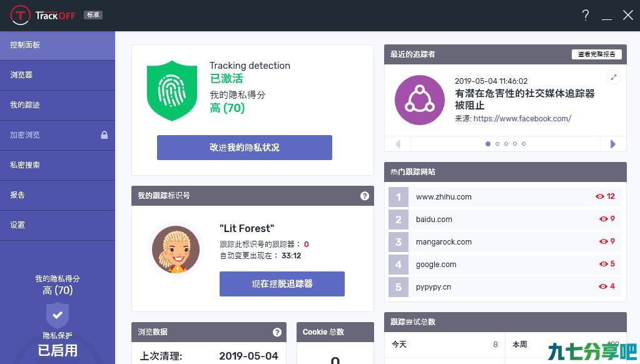Click the 改进我的隐私状况 button

[x=245, y=148]
